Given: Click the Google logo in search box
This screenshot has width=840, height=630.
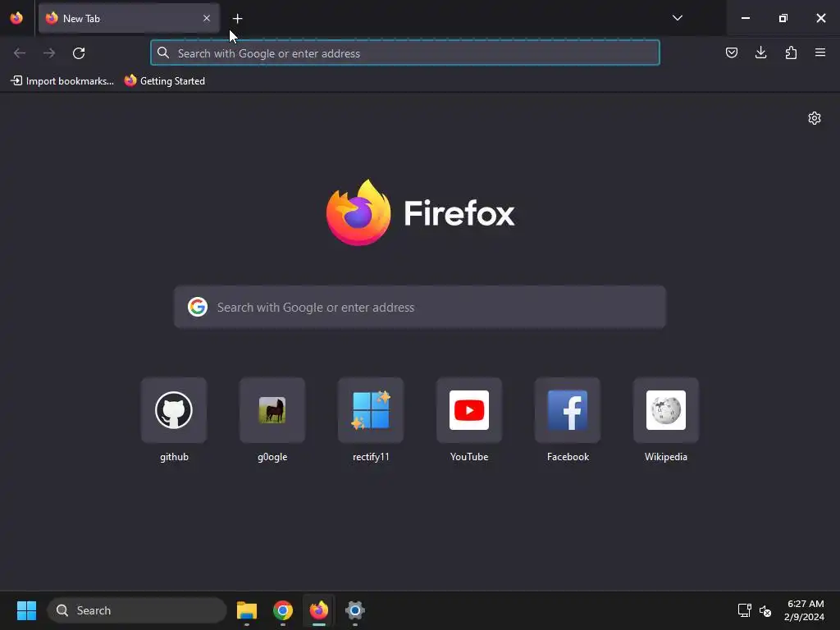Looking at the screenshot, I should (x=198, y=307).
